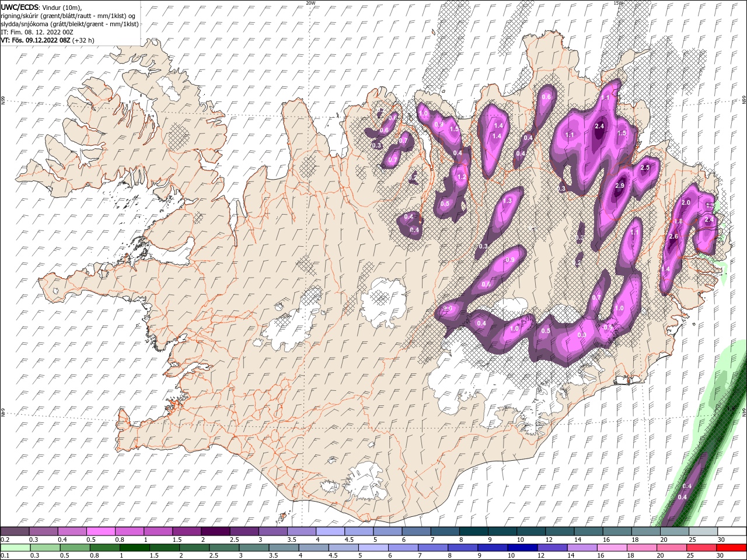Click the '15W' longitude label
This screenshot has width=747, height=560.
(x=618, y=3)
